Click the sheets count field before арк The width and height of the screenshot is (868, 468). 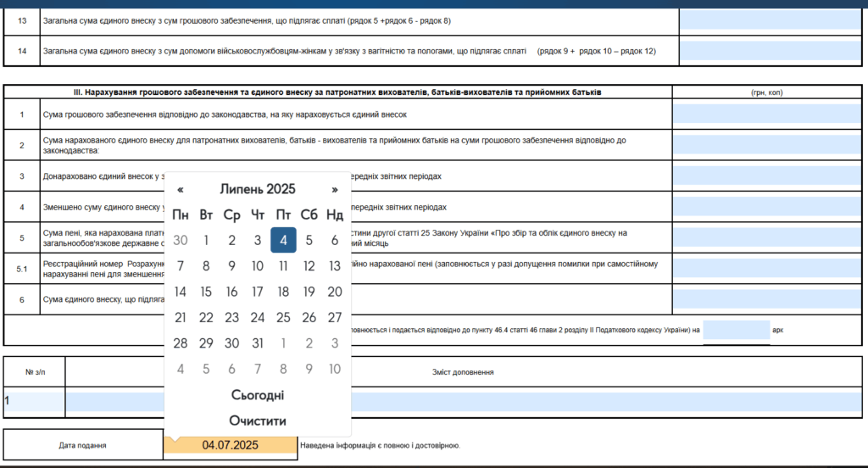(x=737, y=330)
